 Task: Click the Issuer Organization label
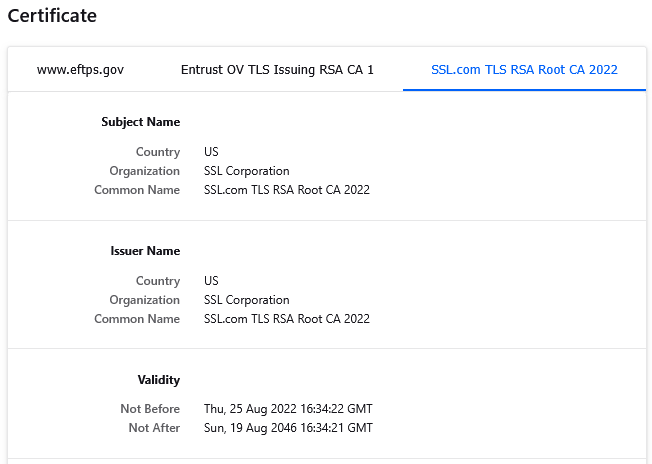[x=145, y=300]
